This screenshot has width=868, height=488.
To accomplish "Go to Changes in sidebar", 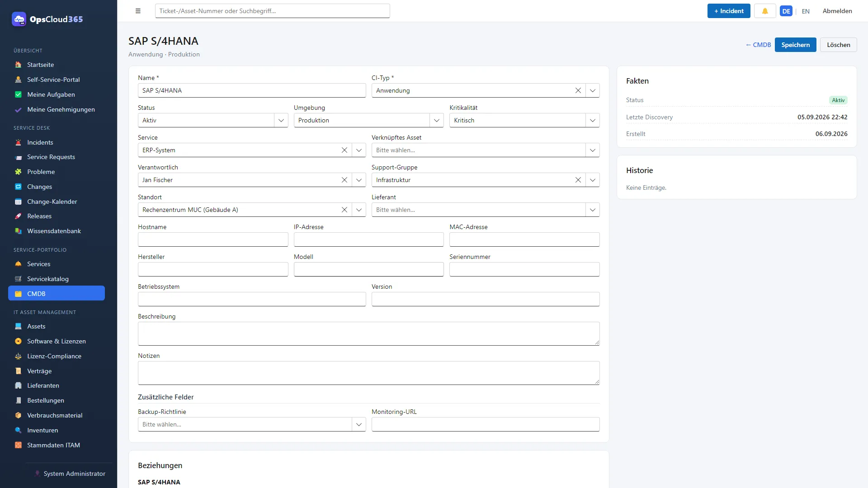I will [x=57, y=187].
